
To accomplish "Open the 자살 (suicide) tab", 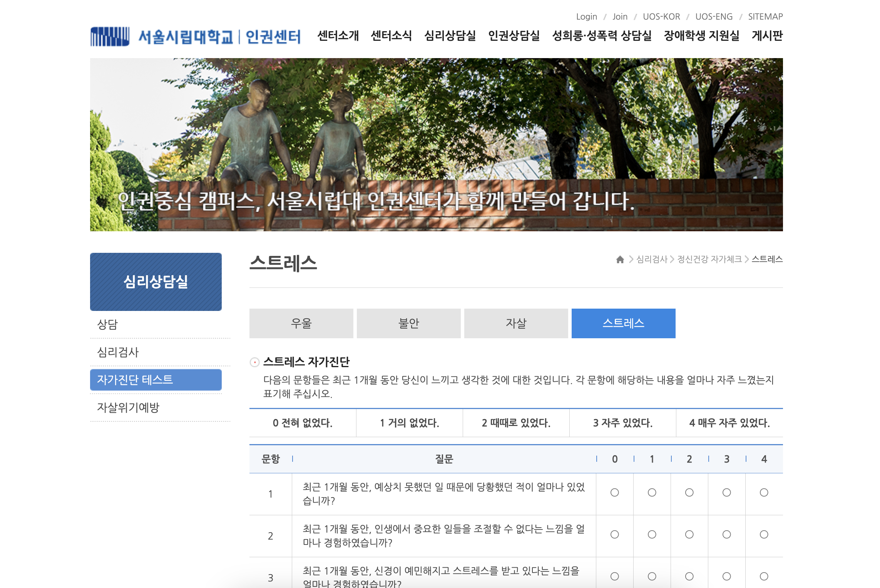I will [516, 323].
